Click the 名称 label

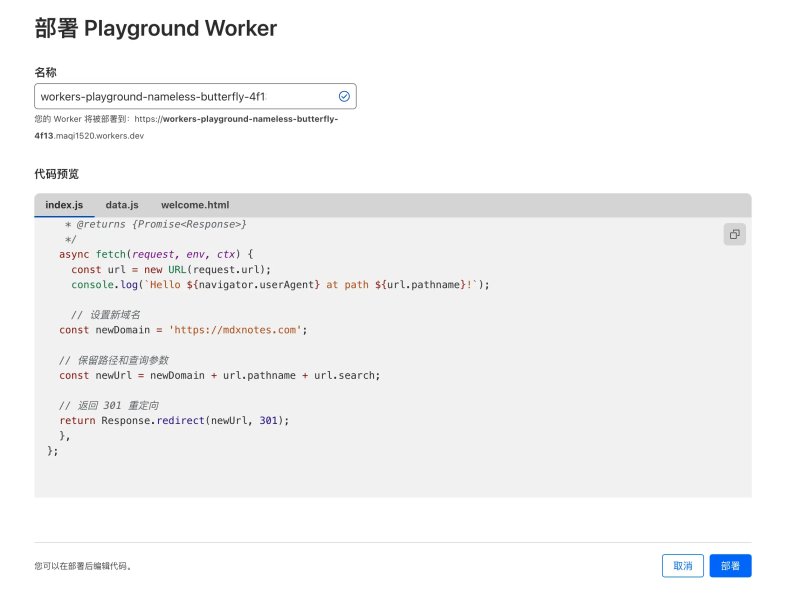pos(45,72)
